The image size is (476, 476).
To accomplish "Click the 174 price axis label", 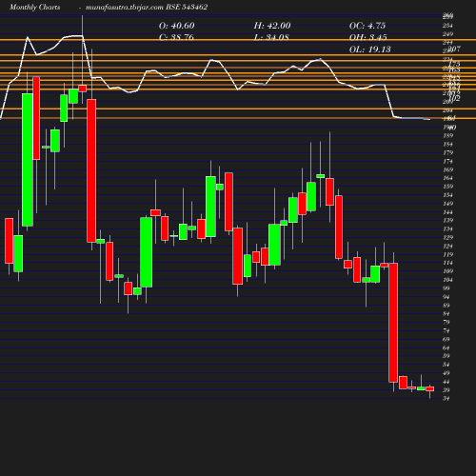I will coord(447,161).
